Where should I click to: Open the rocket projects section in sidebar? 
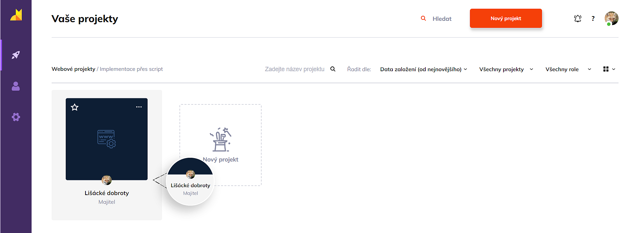click(x=16, y=55)
